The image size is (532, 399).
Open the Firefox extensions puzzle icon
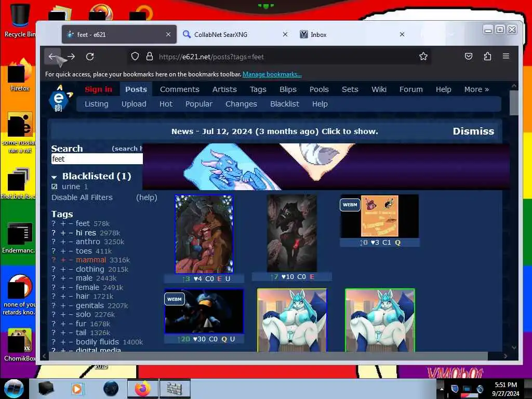pyautogui.click(x=487, y=56)
